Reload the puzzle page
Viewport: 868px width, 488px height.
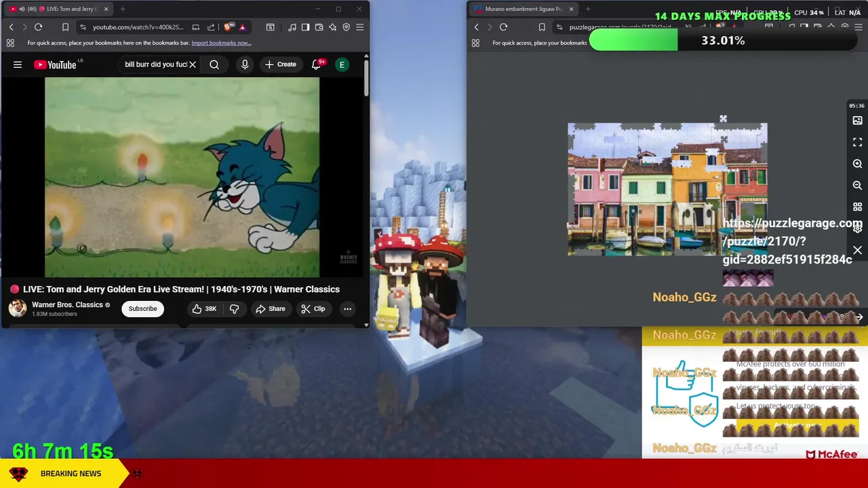coord(503,27)
